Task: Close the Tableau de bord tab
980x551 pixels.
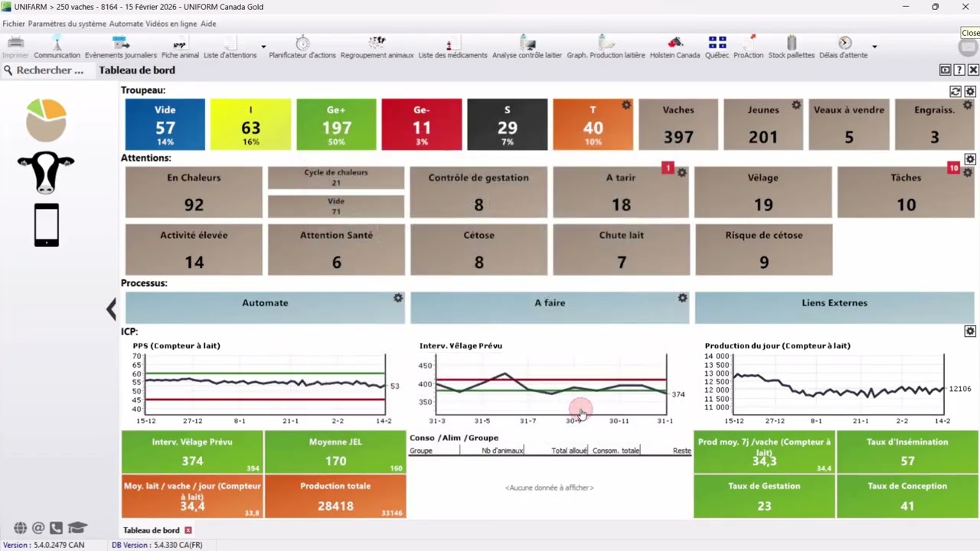Action: [188, 530]
